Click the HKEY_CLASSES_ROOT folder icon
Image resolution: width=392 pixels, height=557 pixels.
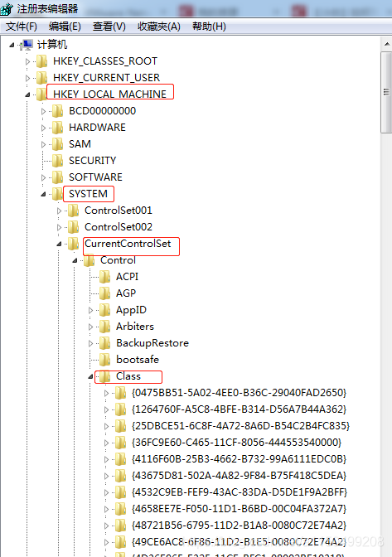click(x=42, y=61)
